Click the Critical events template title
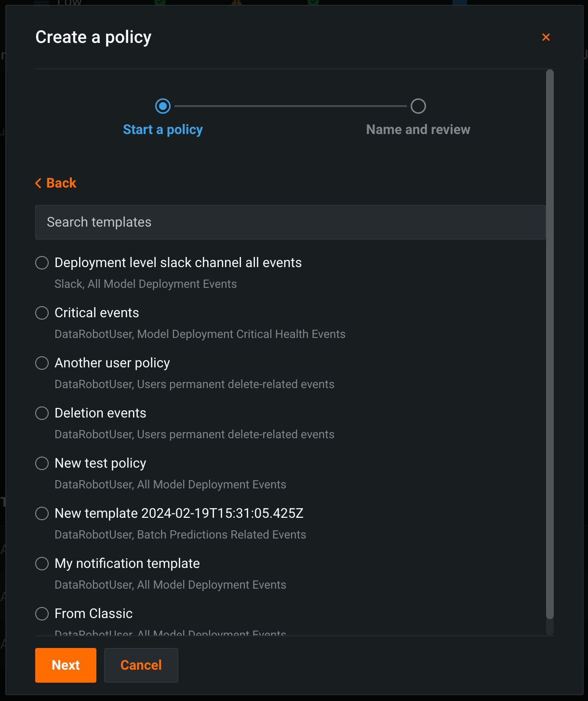 97,313
